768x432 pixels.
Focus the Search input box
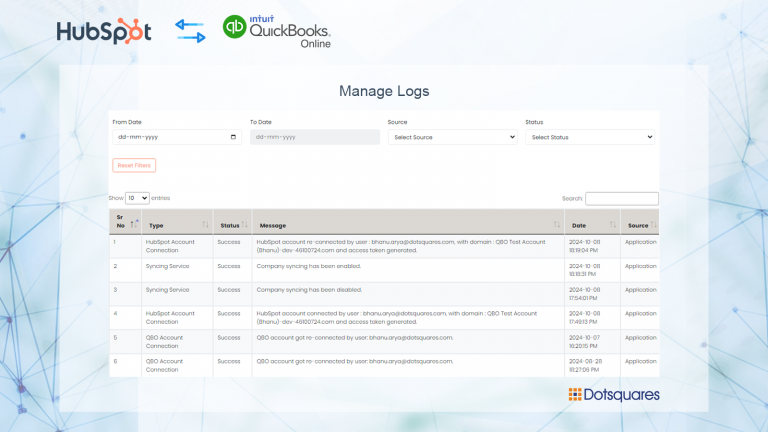[x=621, y=198]
